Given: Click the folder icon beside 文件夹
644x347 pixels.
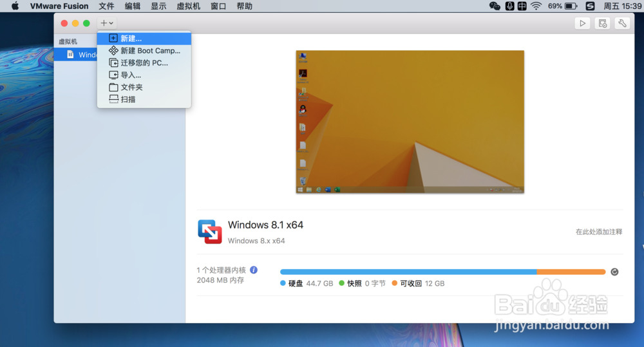Looking at the screenshot, I should click(113, 87).
